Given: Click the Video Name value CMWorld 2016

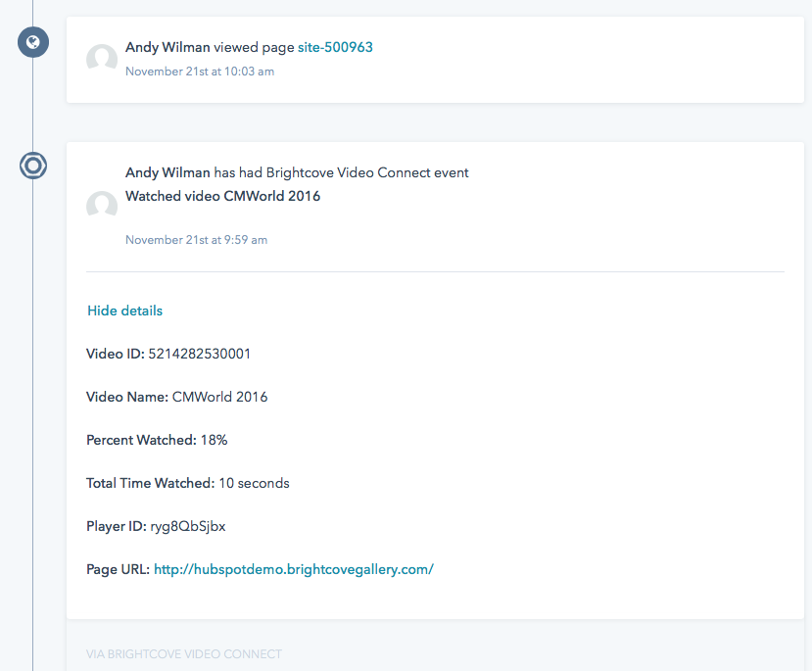Looking at the screenshot, I should coord(220,397).
